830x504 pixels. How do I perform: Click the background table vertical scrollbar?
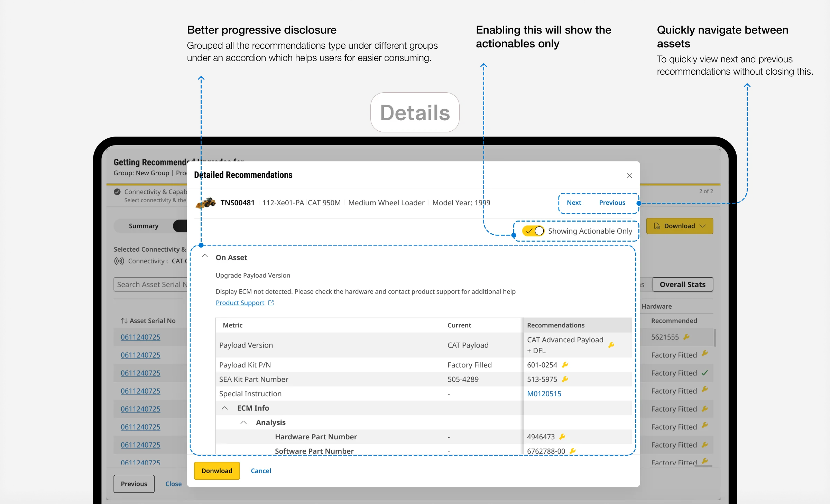715,338
